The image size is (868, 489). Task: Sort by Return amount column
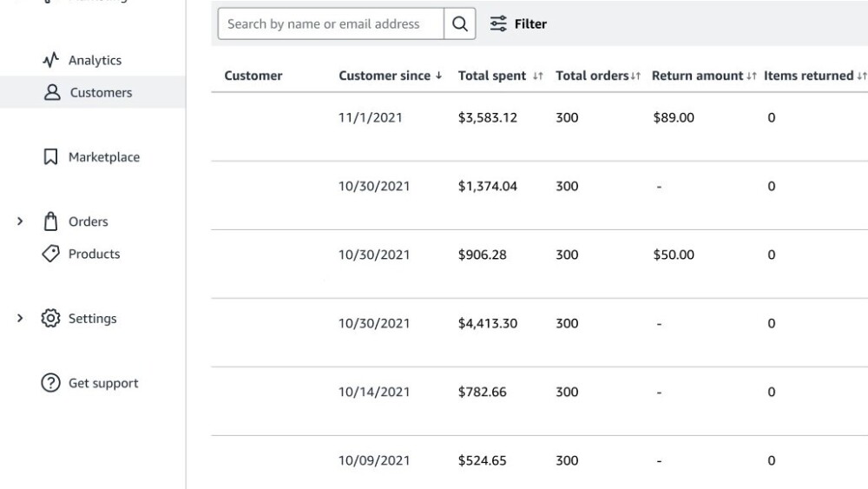704,76
